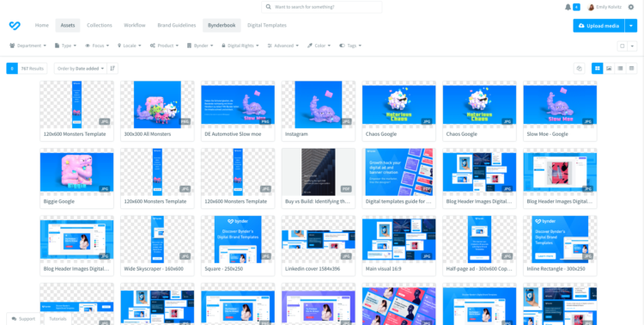Click the compare assets icon
644x325 pixels.
(579, 68)
